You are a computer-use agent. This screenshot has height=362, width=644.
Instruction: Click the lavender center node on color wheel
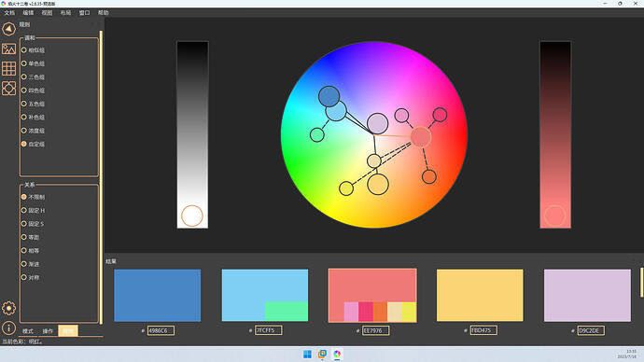point(377,123)
